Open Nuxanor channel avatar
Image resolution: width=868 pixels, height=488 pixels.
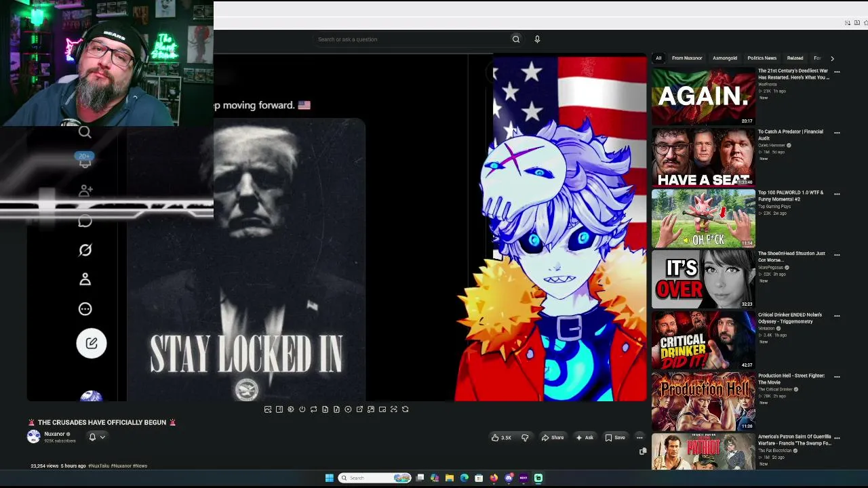coord(33,436)
